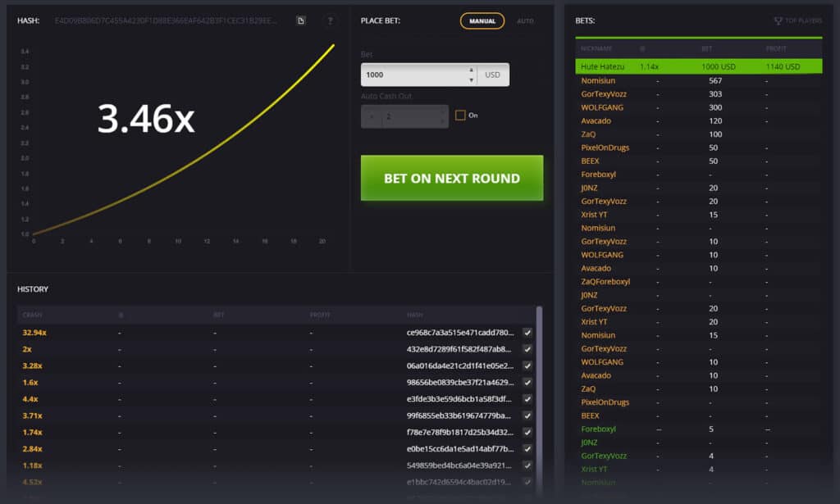This screenshot has height=504, width=840.
Task: Toggle the check mark on the 2.84x history row
Action: (x=527, y=449)
